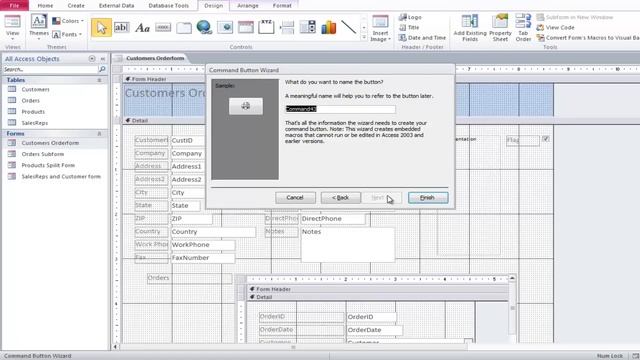This screenshot has height=360, width=640.
Task: Switch to the Home ribbon tab
Action: click(x=45, y=6)
